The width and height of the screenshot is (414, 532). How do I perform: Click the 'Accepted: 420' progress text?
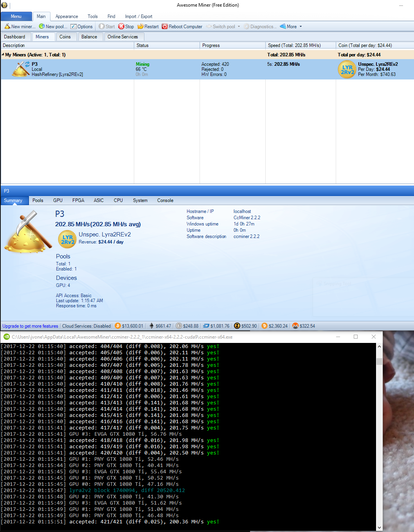coord(215,64)
